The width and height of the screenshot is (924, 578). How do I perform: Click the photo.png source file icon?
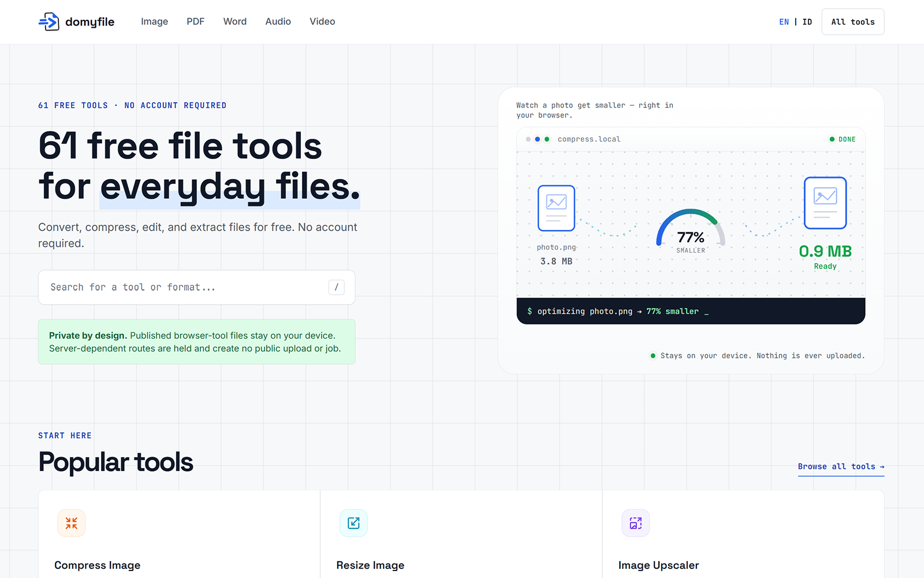click(556, 208)
